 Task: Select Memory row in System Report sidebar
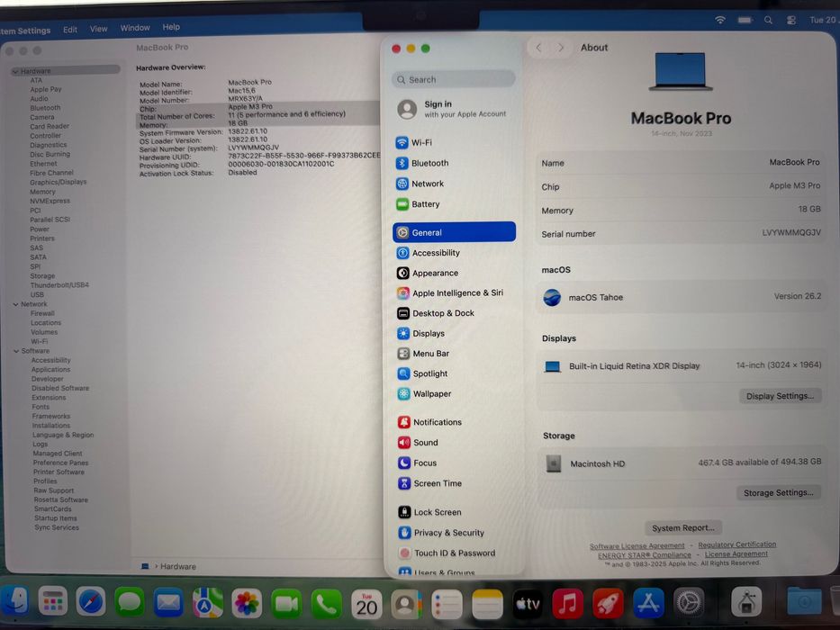pyautogui.click(x=43, y=192)
